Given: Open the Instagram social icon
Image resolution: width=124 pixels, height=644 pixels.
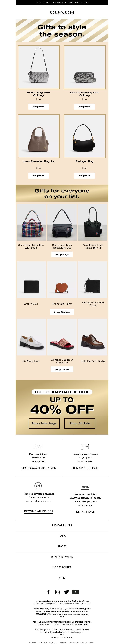Looking at the screenshot, I should pyautogui.click(x=57, y=592).
